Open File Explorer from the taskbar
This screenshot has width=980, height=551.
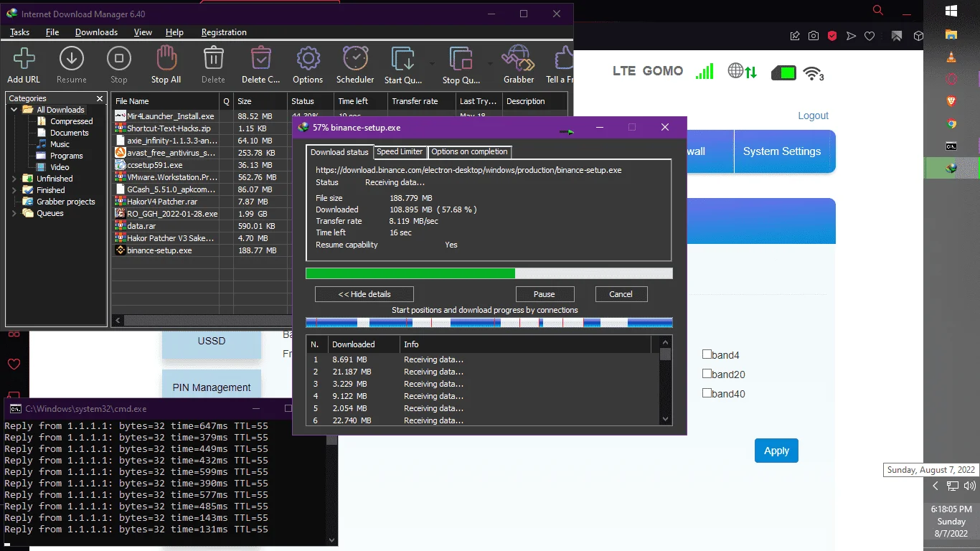(951, 34)
